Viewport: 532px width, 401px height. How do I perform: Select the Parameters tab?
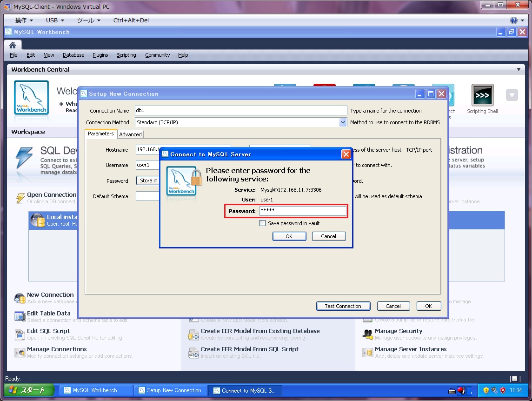coord(101,134)
